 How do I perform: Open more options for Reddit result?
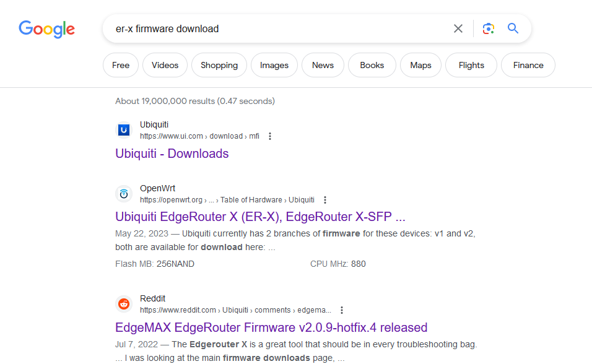[x=342, y=310]
